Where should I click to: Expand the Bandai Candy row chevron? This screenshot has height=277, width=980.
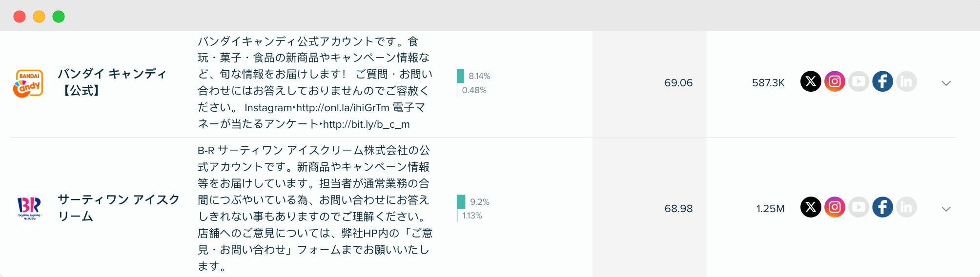[946, 83]
